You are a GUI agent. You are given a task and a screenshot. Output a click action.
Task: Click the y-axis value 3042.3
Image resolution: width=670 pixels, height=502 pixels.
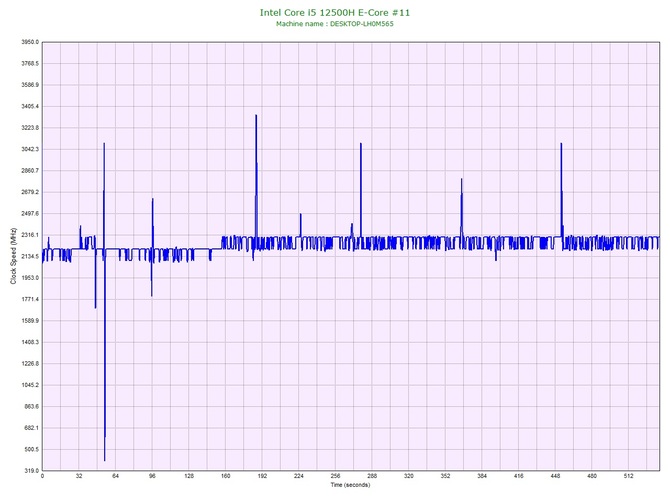click(30, 149)
